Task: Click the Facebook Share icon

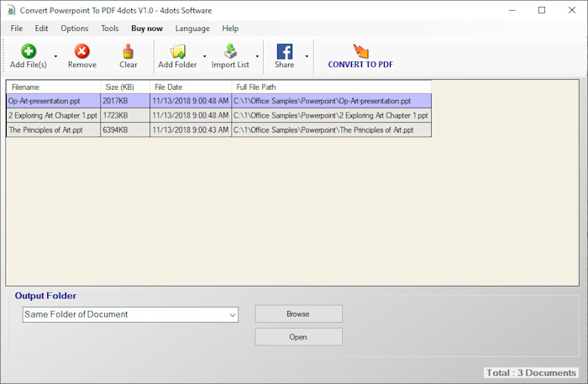Action: click(285, 51)
